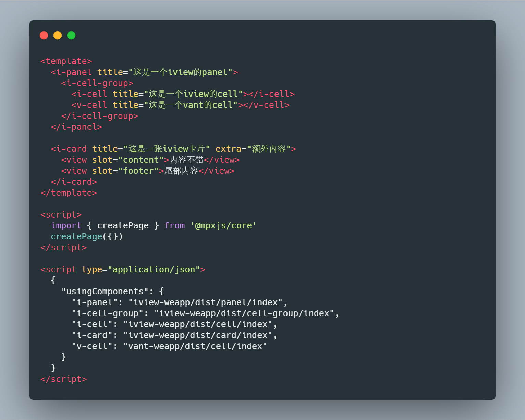Click the i-panel opening tag
Image resolution: width=525 pixels, height=420 pixels.
tap(144, 72)
